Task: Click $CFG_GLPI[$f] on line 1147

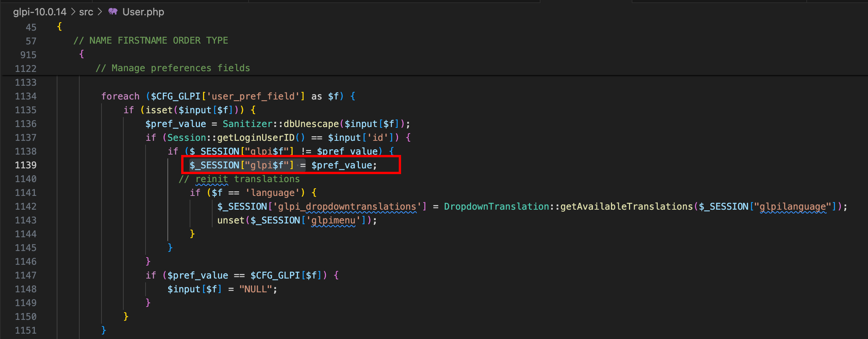Action: 286,275
